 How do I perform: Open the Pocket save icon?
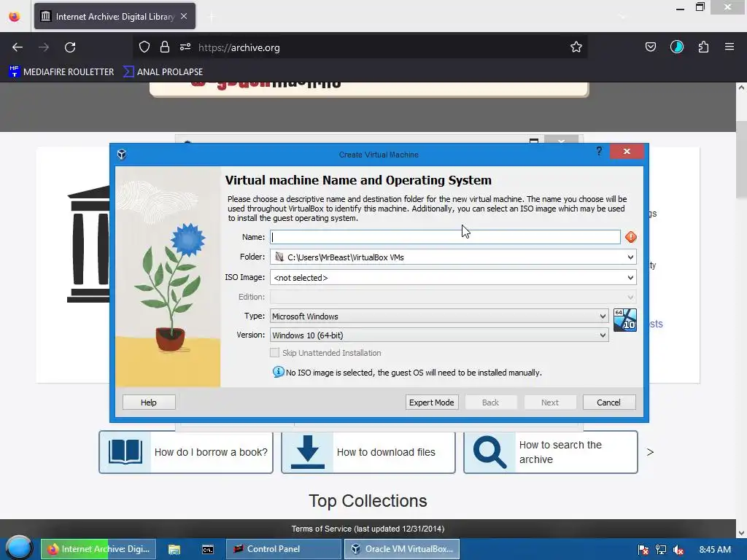[650, 47]
